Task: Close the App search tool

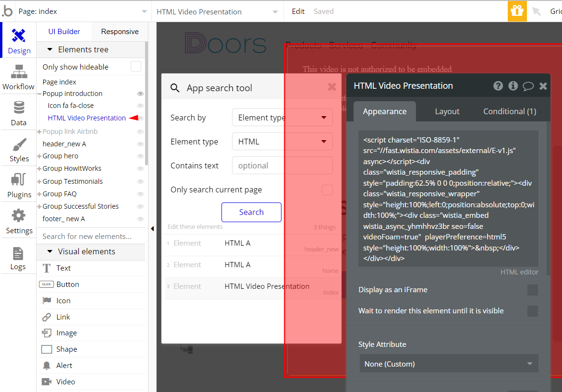Action: [x=332, y=87]
